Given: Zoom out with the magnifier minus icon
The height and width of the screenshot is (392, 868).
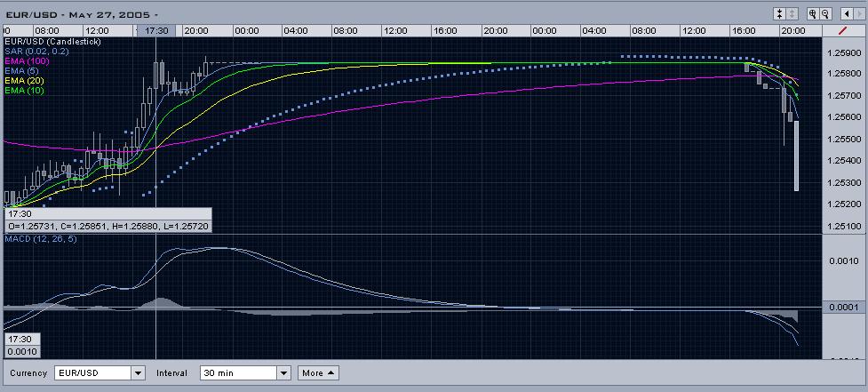Looking at the screenshot, I should (825, 14).
